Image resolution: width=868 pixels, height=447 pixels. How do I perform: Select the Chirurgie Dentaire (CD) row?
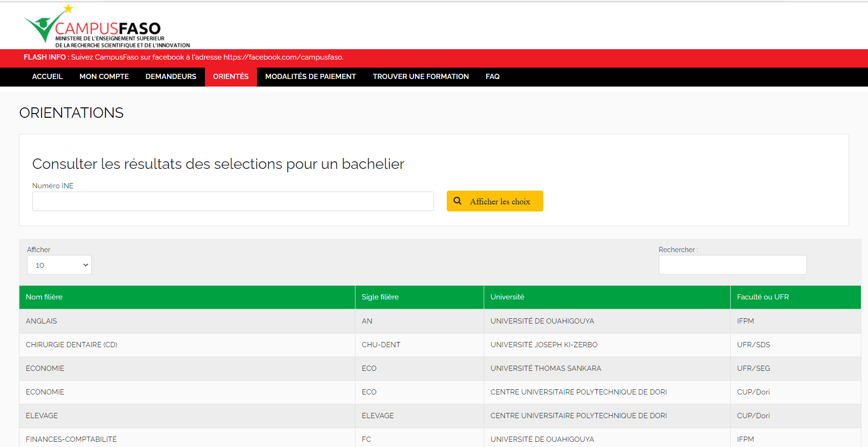point(71,345)
